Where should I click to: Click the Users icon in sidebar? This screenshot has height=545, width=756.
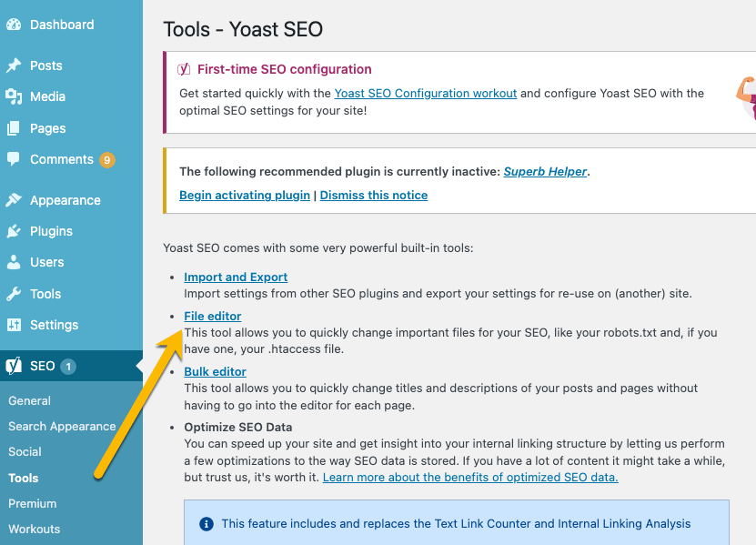pos(15,262)
